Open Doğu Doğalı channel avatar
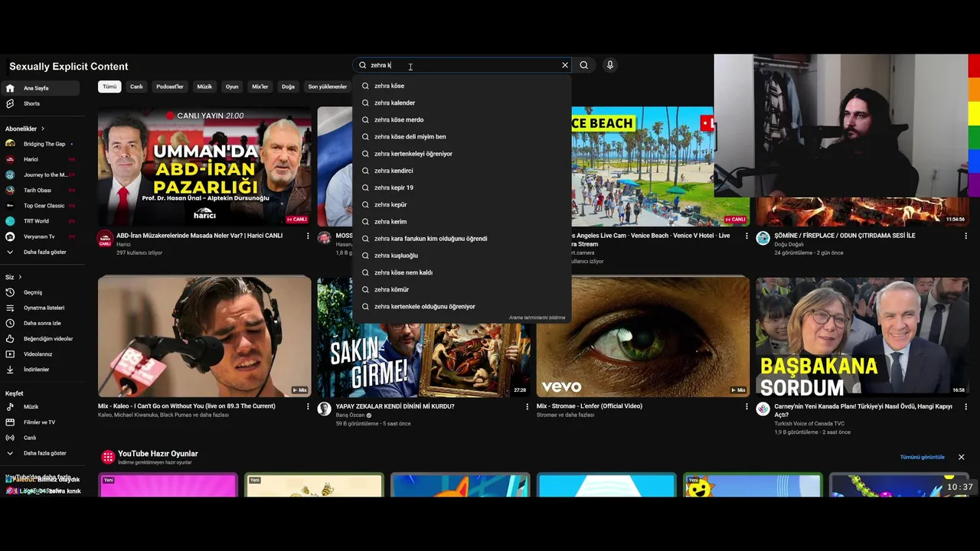This screenshot has height=551, width=980. pos(763,239)
